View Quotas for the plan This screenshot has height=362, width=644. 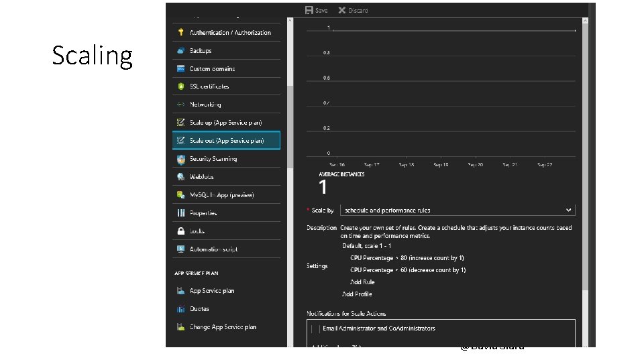click(226, 308)
